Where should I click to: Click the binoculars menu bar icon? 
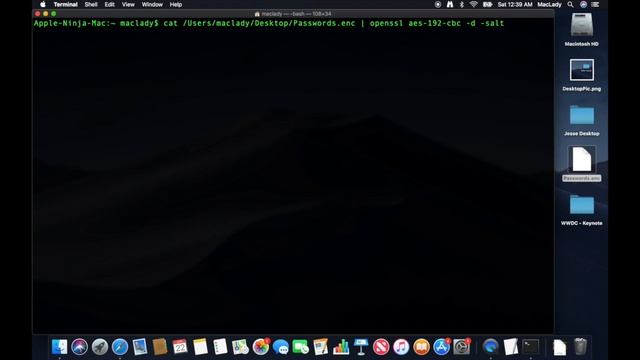pos(449,4)
